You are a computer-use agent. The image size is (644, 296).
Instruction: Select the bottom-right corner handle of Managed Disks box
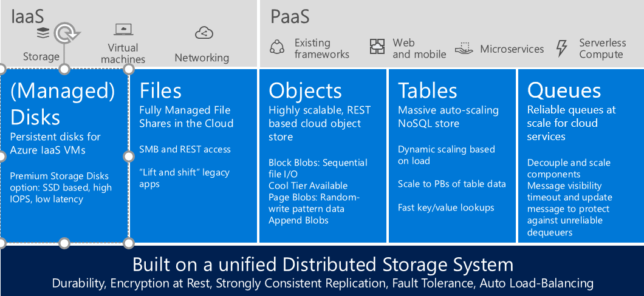pyautogui.click(x=129, y=243)
